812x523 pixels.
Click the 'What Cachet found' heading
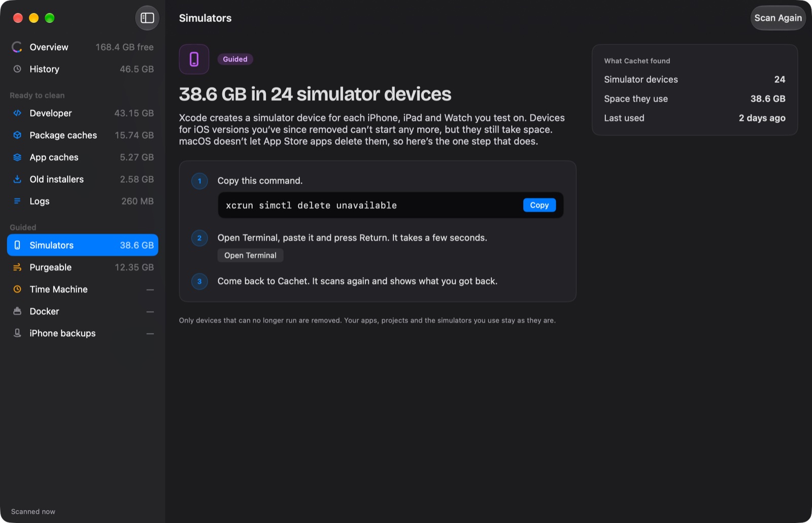click(x=637, y=61)
